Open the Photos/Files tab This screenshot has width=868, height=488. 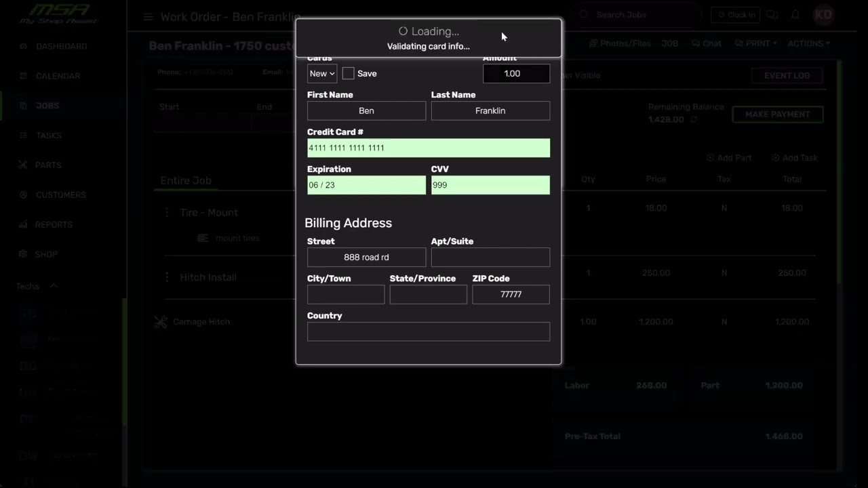tap(620, 43)
